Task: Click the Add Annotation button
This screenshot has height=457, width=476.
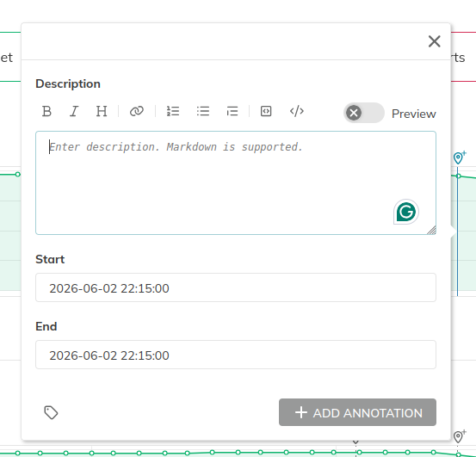Action: [357, 412]
